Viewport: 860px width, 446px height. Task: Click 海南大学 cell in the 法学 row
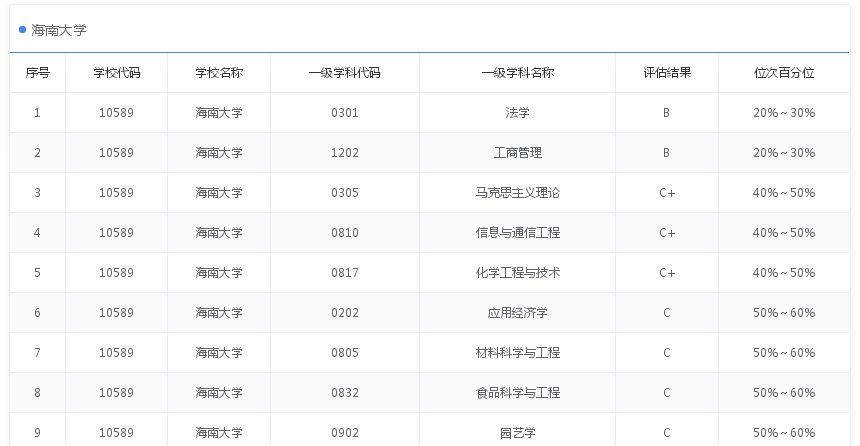click(219, 112)
